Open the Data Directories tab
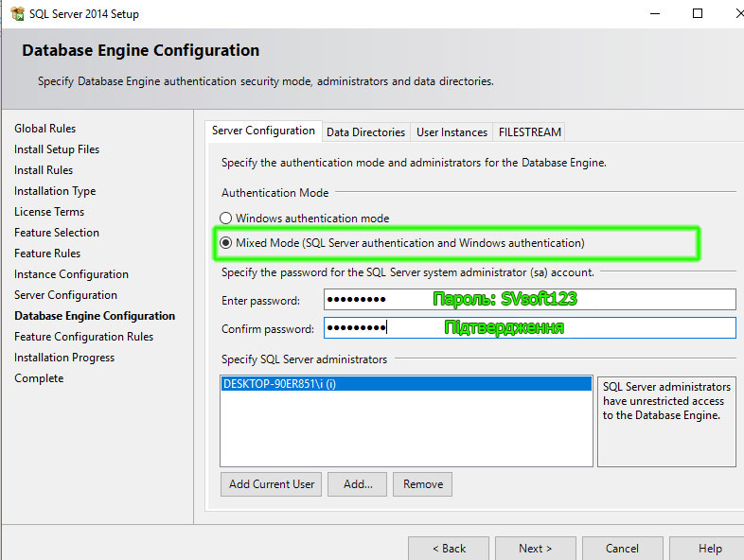Screen dimensions: 744x560 365,132
